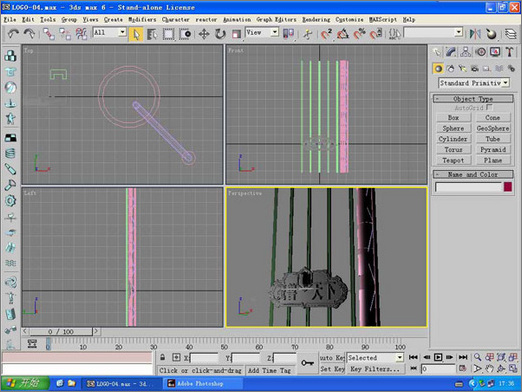522x392 pixels.
Task: Open the Standard Primitives dropdown
Action: point(474,83)
